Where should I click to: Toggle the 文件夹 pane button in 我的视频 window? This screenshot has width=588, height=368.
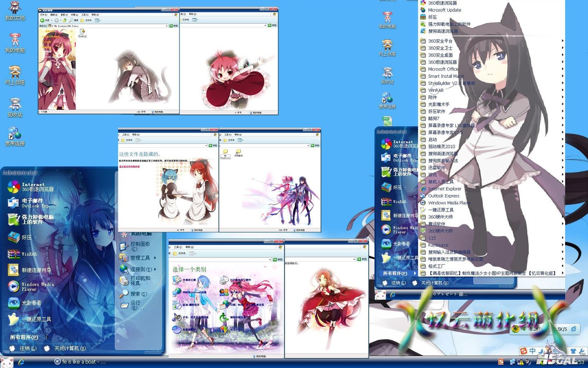(86, 20)
